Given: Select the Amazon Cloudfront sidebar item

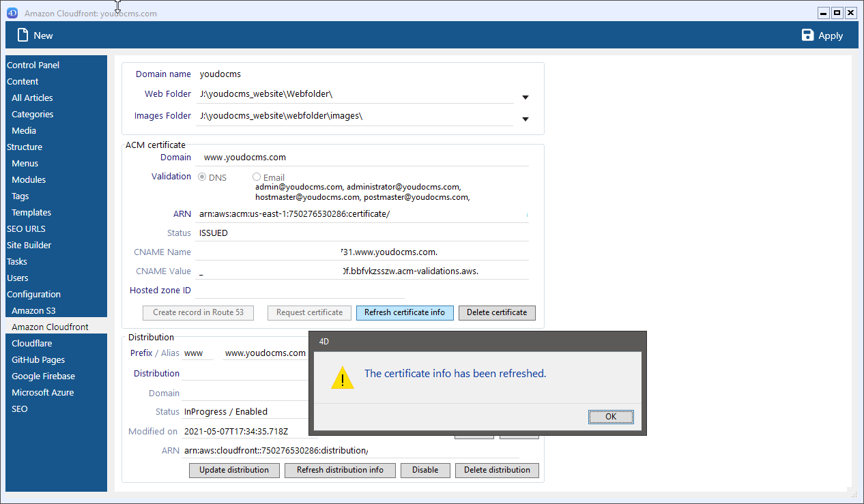Looking at the screenshot, I should tap(56, 327).
